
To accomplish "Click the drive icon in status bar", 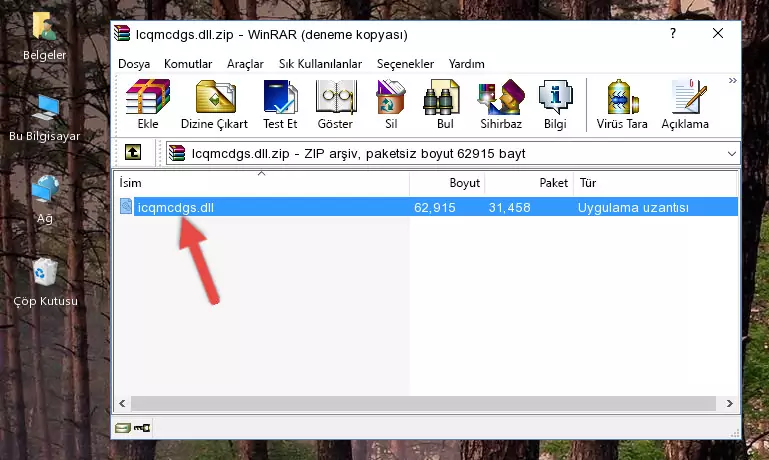I will (x=123, y=428).
